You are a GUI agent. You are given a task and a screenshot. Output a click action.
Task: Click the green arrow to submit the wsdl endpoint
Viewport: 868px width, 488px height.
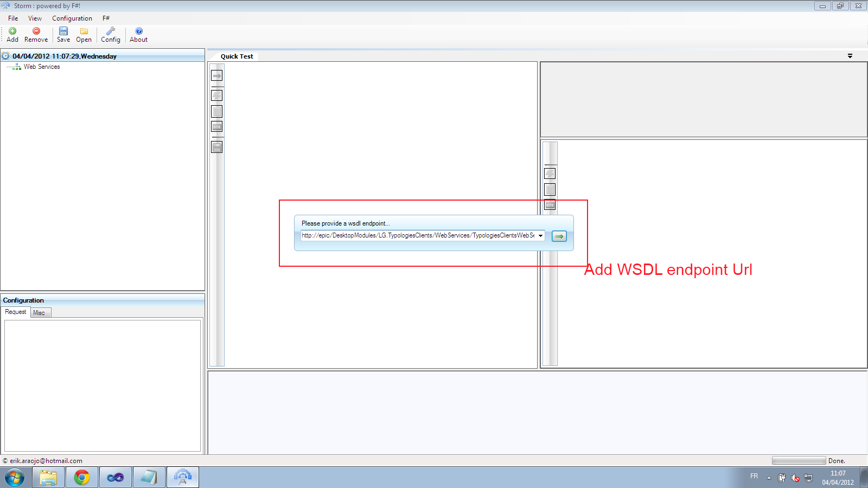click(559, 236)
